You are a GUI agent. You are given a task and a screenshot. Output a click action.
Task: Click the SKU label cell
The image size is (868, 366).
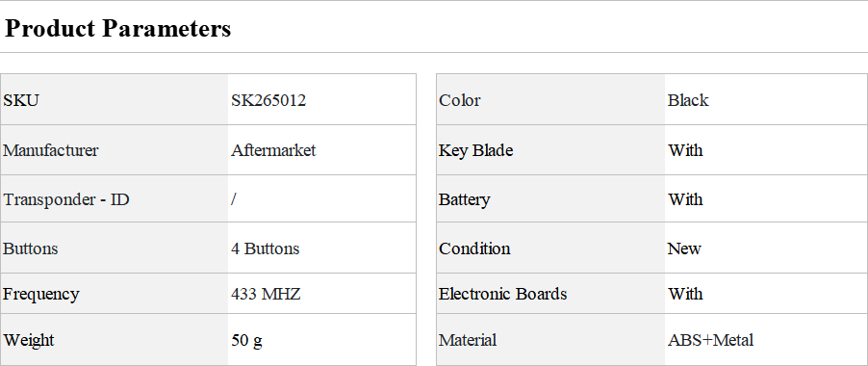pyautogui.click(x=115, y=99)
